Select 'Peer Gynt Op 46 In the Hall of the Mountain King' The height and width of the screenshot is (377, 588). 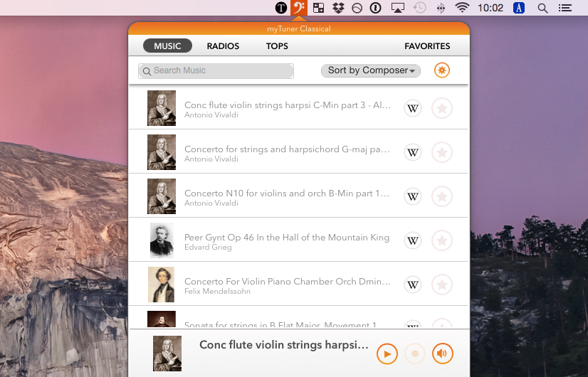pyautogui.click(x=298, y=240)
